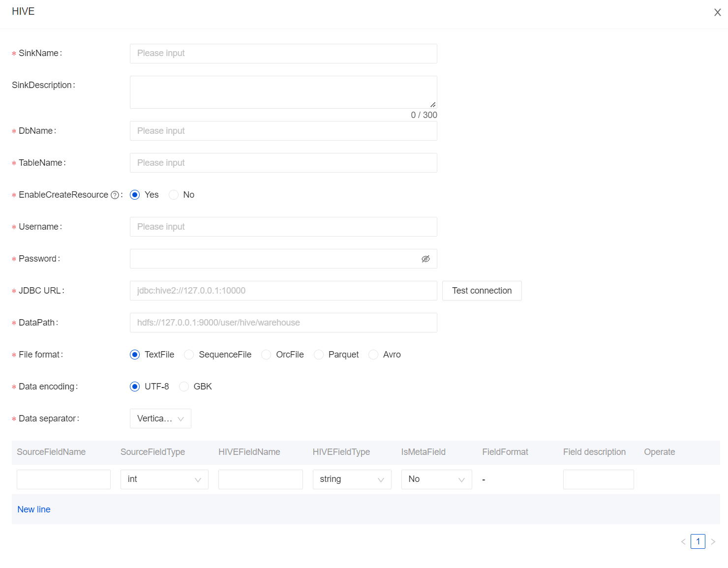728x568 pixels.
Task: Open the HIVEFieldType string dropdown
Action: [352, 479]
